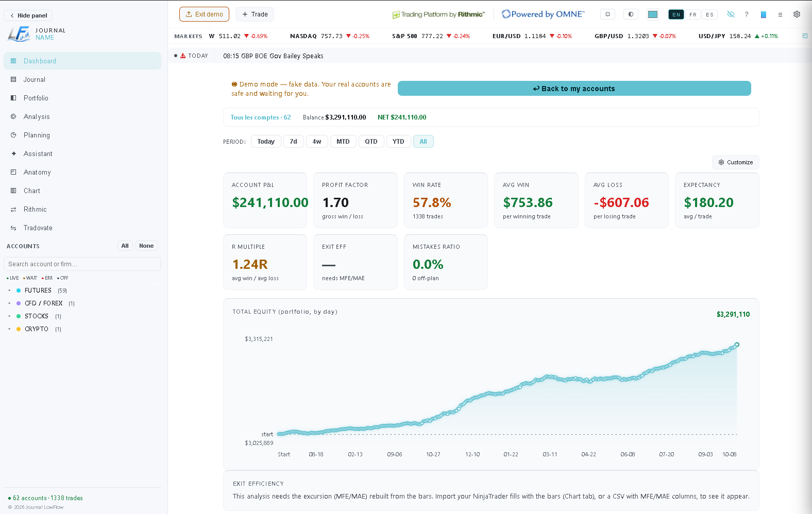Open the Analysis section
The image size is (812, 514).
coord(82,116)
